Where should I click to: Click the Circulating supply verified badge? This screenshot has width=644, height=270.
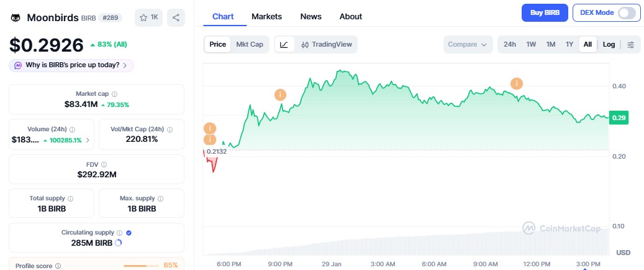pyautogui.click(x=129, y=233)
